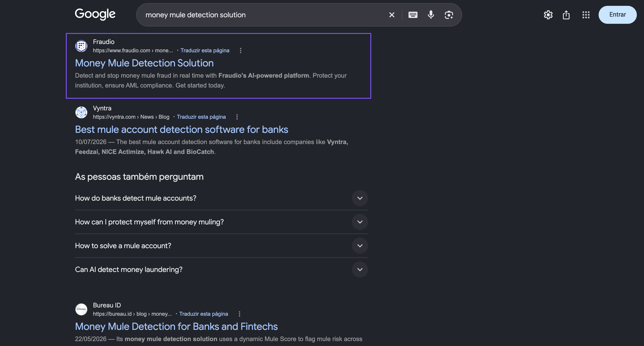Click the 'Fraudio' site name
Image resolution: width=644 pixels, height=346 pixels.
[x=104, y=42]
